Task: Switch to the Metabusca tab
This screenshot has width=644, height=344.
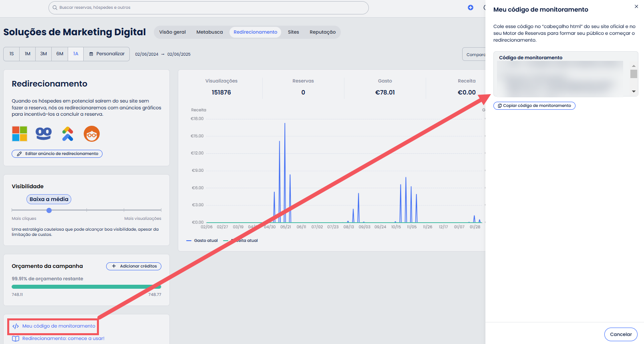Action: (209, 32)
